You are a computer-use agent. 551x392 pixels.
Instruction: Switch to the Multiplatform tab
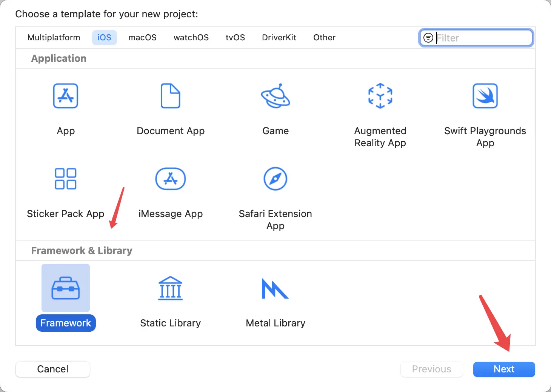coord(54,38)
